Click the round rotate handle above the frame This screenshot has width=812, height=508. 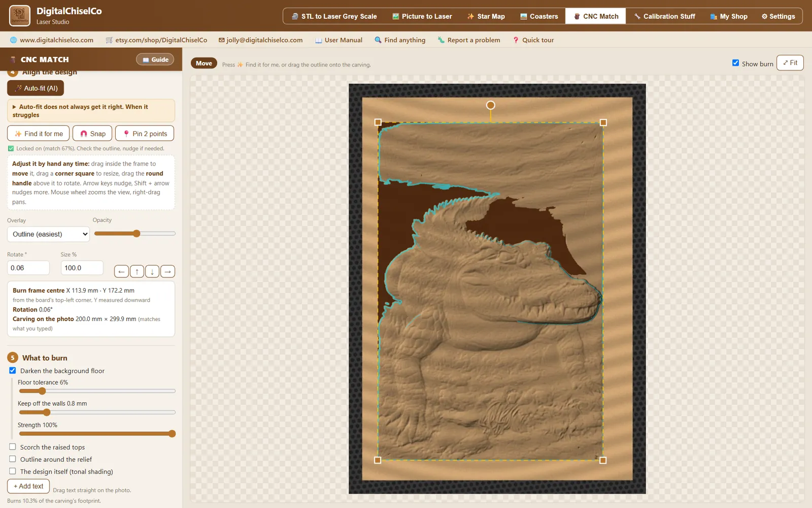(490, 105)
